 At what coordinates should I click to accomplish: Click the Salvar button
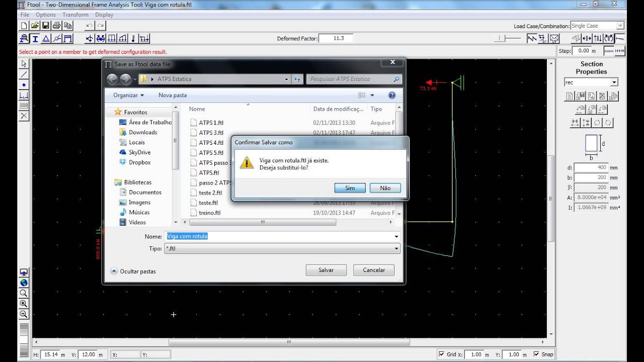pos(326,270)
